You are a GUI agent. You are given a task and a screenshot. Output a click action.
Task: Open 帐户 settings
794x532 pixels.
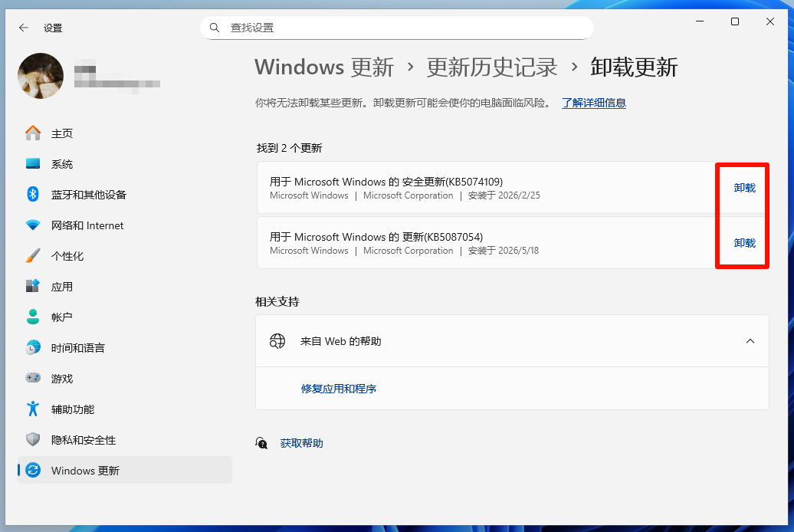[125, 317]
